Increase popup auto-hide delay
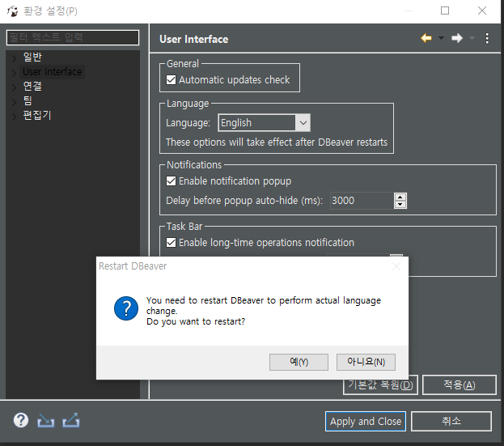The image size is (504, 446). (400, 197)
